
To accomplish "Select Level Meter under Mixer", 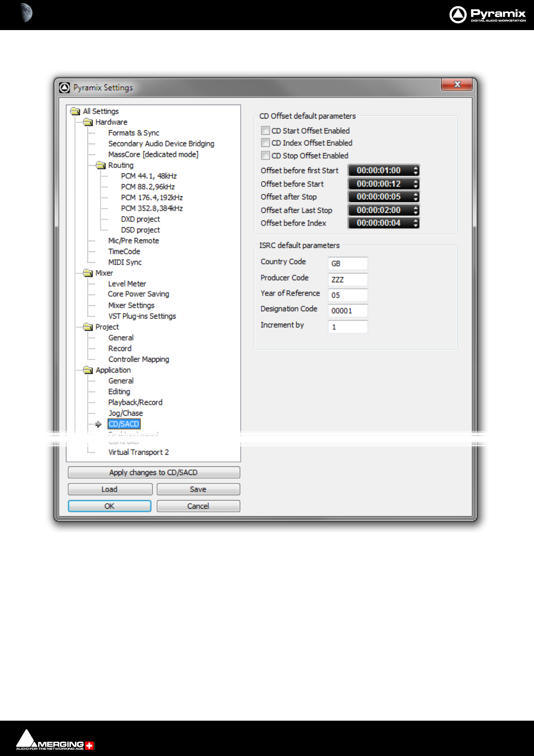I will coord(127,284).
